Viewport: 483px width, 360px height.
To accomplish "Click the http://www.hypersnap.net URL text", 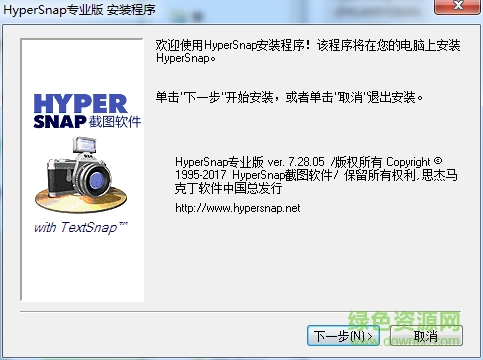I will 238,208.
